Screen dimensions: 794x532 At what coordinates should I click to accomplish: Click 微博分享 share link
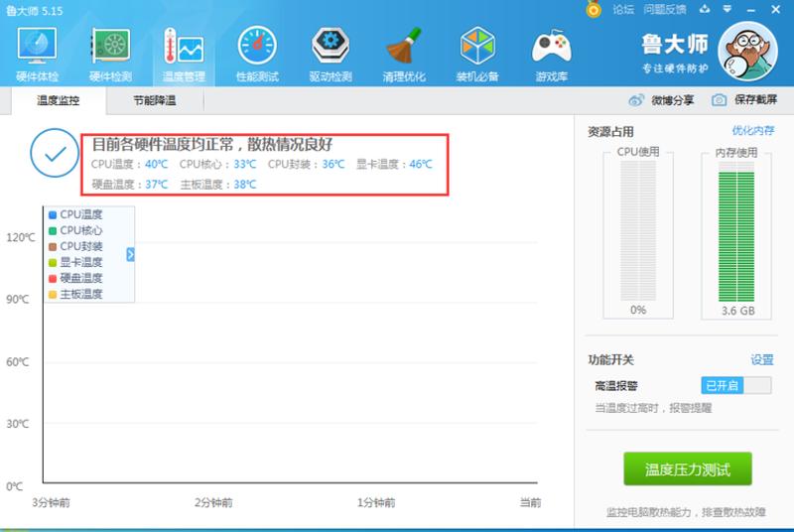(673, 100)
